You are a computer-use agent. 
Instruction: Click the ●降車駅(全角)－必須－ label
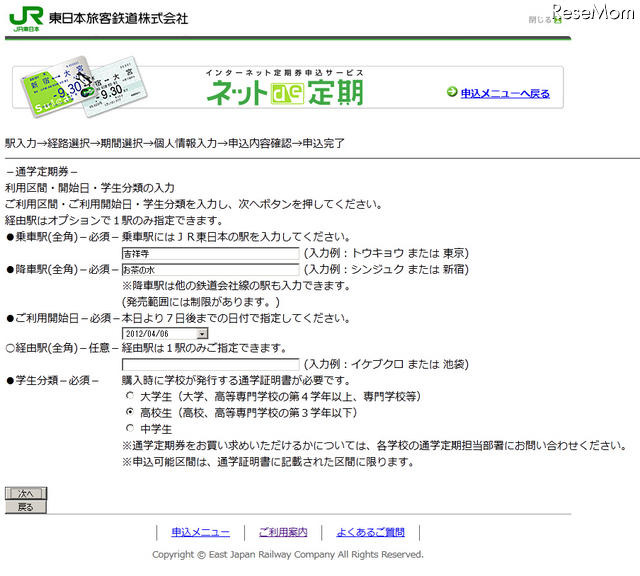(x=62, y=269)
